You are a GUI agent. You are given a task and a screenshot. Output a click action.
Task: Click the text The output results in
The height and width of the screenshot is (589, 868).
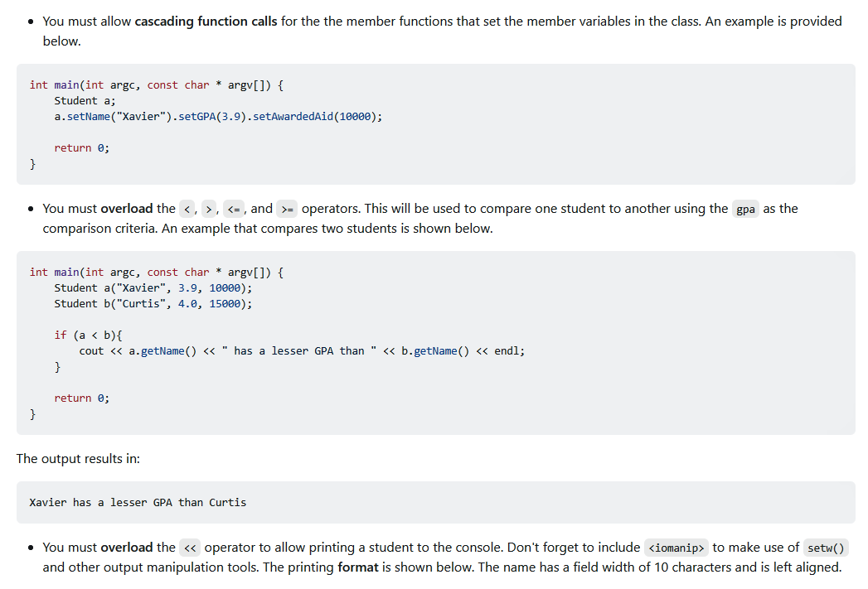pos(80,458)
